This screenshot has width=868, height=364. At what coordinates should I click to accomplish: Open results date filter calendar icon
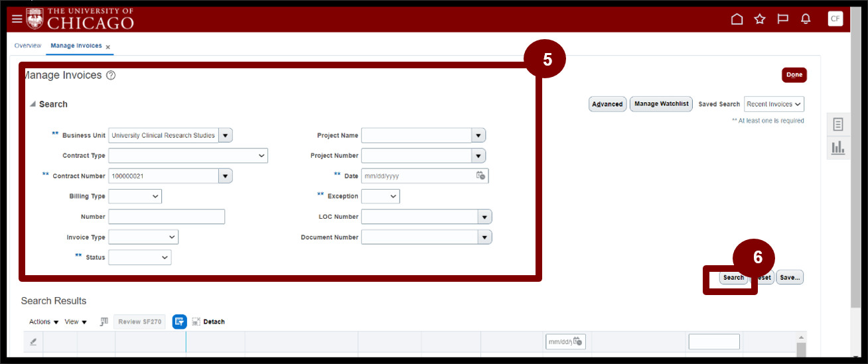click(578, 341)
